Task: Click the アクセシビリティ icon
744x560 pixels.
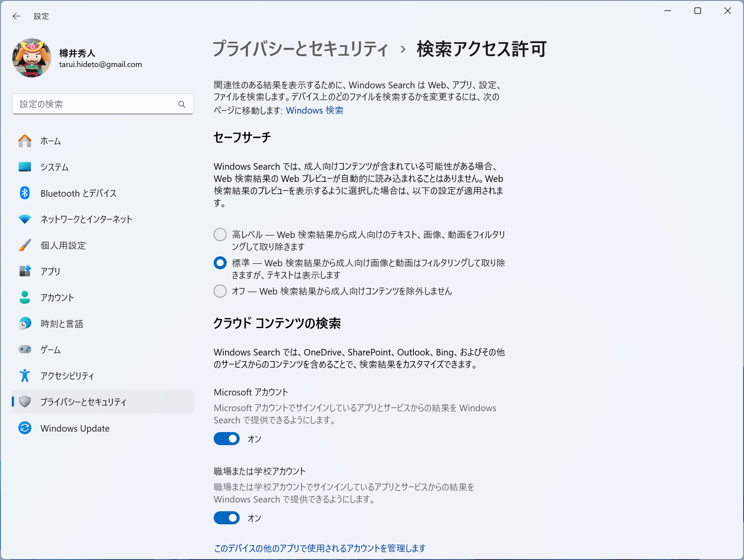Action: coord(25,376)
